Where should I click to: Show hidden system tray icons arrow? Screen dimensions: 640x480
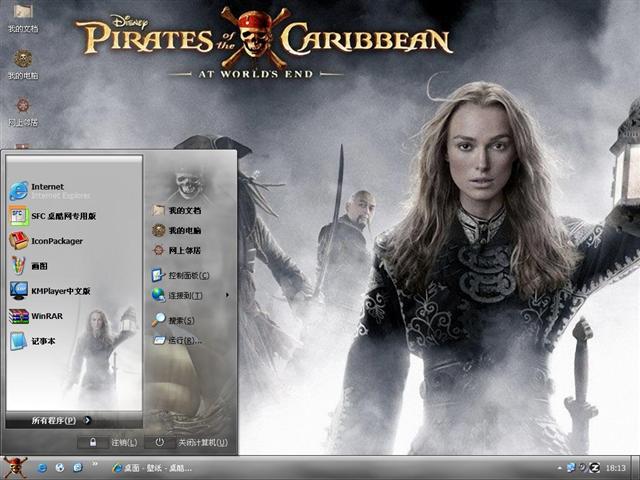pyautogui.click(x=559, y=468)
